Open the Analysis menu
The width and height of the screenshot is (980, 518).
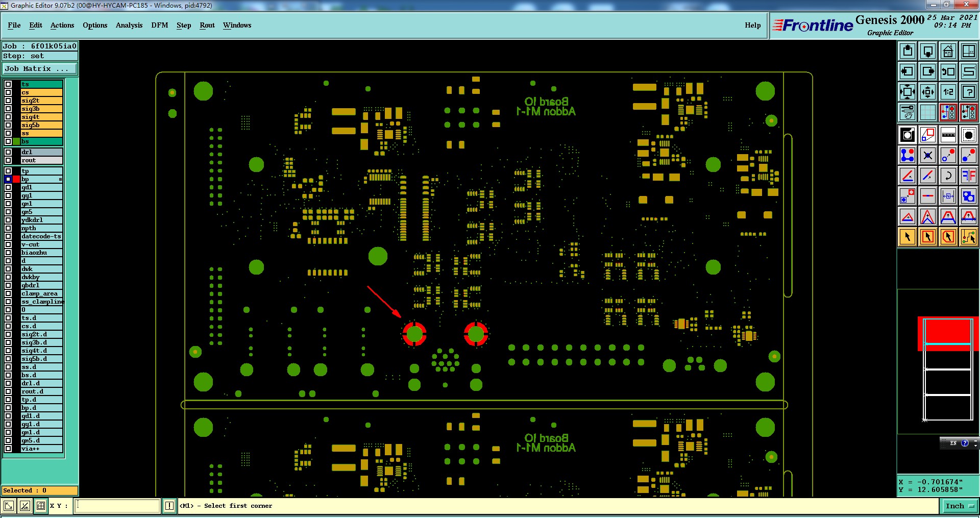pos(129,25)
